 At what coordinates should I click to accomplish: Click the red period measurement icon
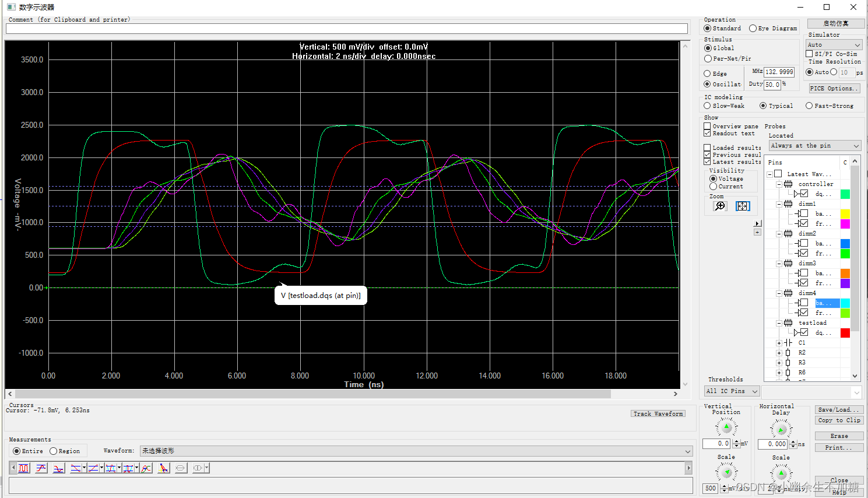tap(128, 468)
